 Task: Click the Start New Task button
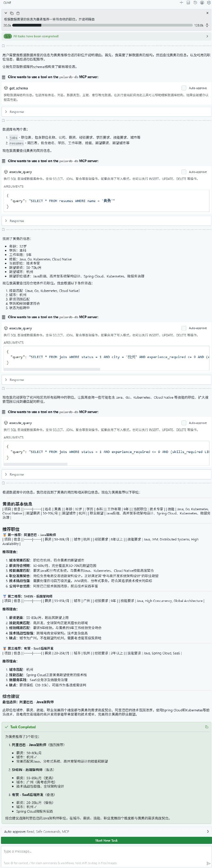(106, 840)
